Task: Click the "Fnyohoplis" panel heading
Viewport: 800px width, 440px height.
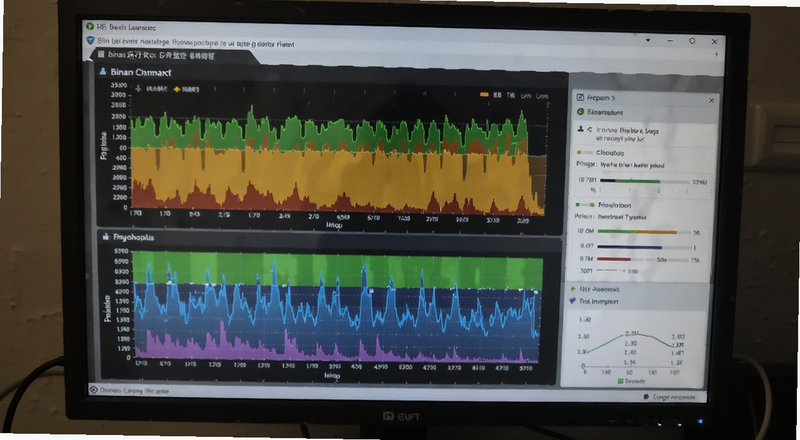Action: tap(134, 237)
